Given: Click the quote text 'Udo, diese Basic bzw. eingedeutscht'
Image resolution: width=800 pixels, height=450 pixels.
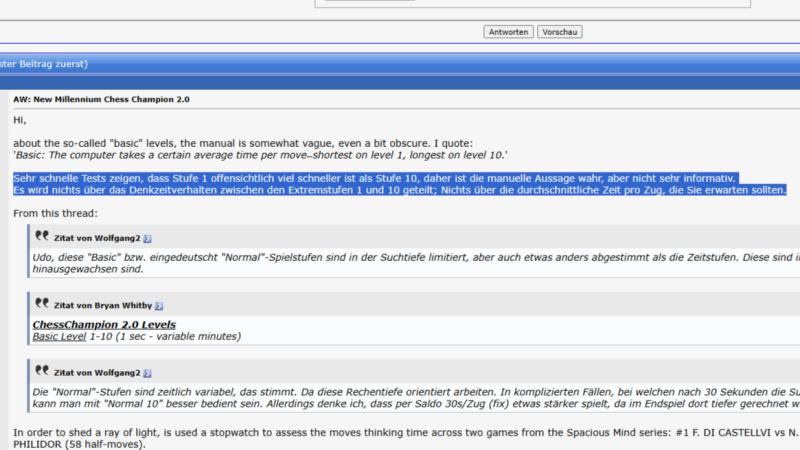Looking at the screenshot, I should point(416,263).
